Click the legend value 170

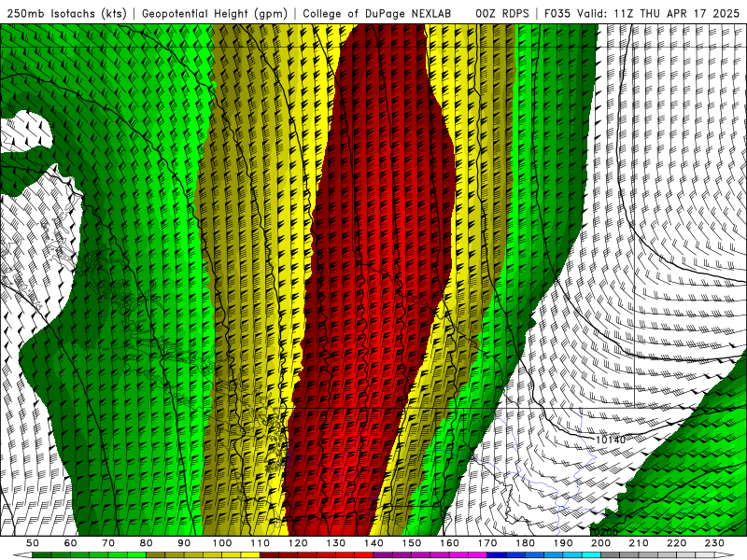(x=486, y=543)
